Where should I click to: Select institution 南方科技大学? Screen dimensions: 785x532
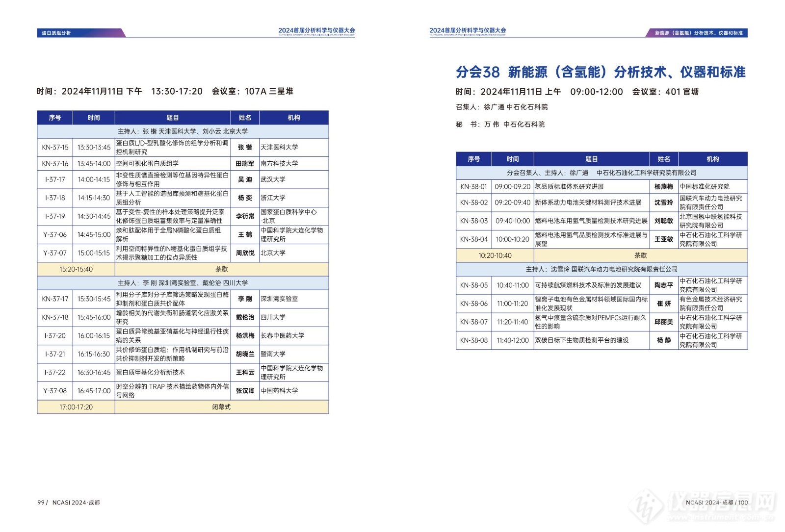pyautogui.click(x=279, y=163)
